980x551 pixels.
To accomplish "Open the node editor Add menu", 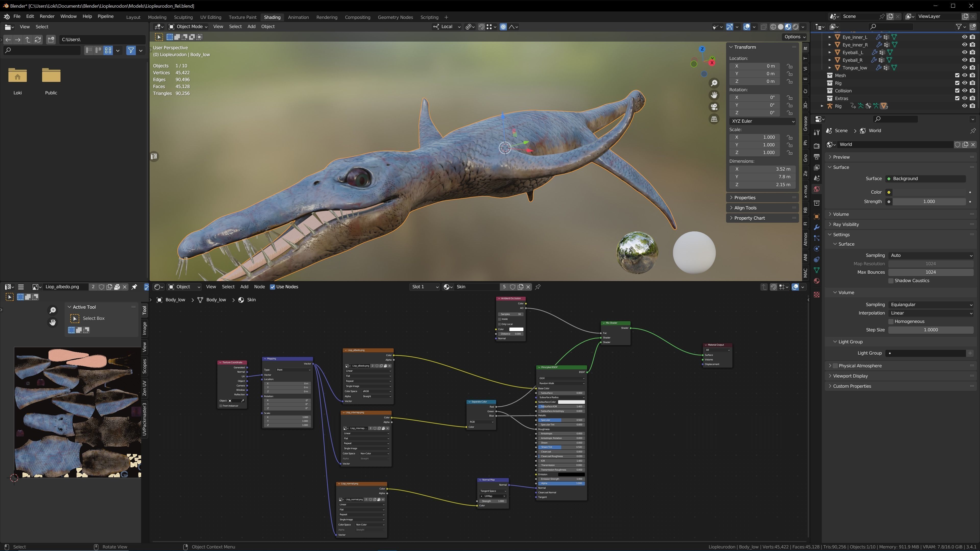I will pos(244,287).
